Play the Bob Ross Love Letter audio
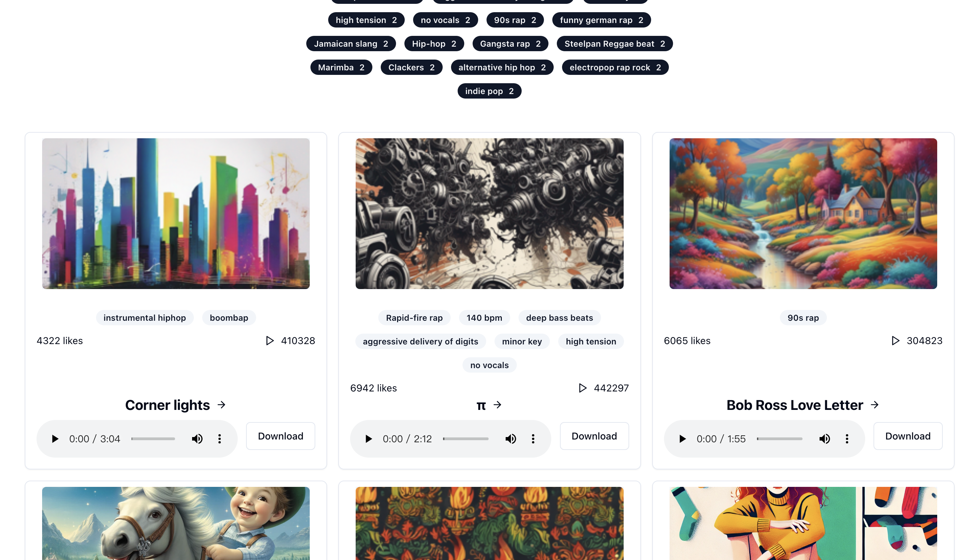 click(682, 439)
